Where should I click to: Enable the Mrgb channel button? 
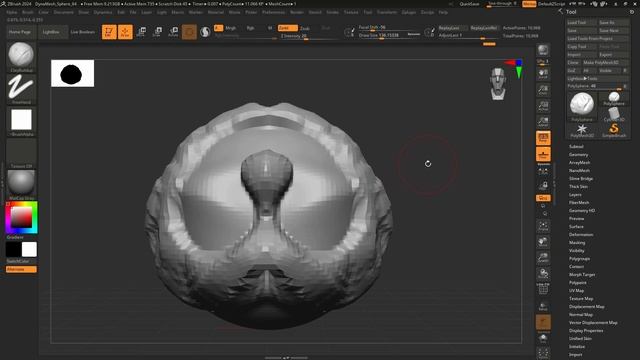pyautogui.click(x=231, y=28)
